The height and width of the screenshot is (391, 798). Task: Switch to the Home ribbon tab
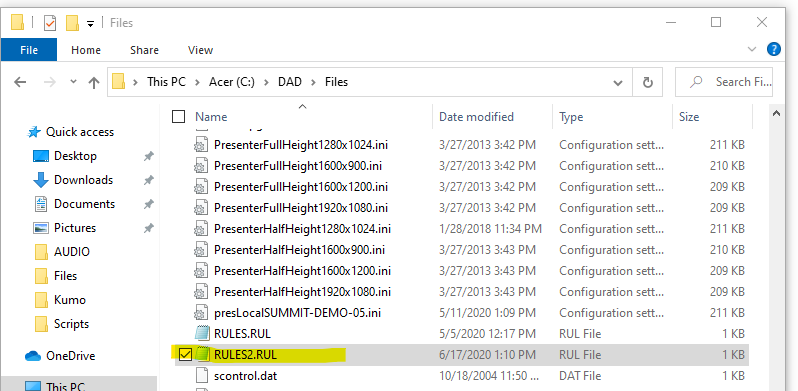(86, 50)
